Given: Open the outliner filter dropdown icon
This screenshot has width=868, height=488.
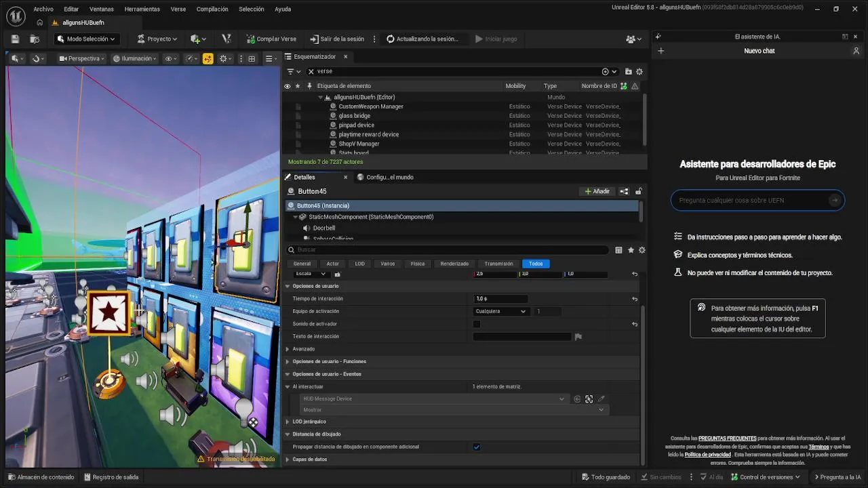Looking at the screenshot, I should (x=294, y=71).
